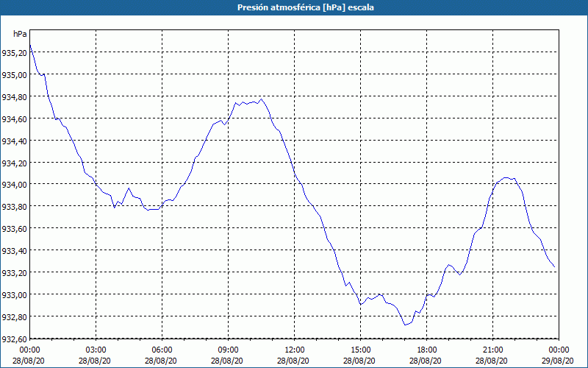This screenshot has height=368, width=588.
Task: Click the 934,20 y-axis label
Action: point(14,163)
